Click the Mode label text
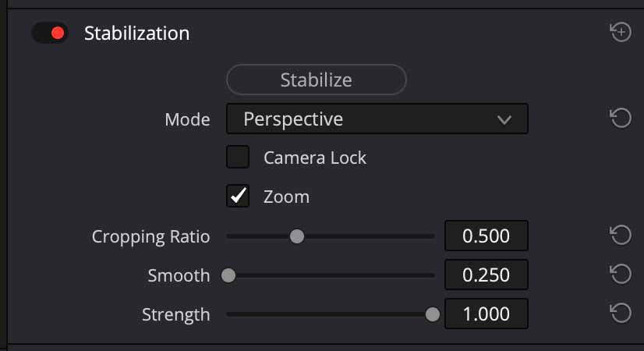644x351 pixels. click(x=187, y=119)
